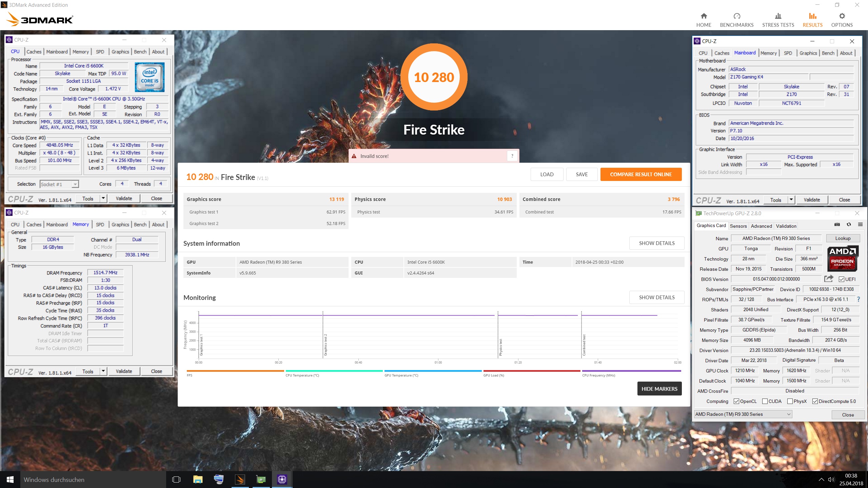Show hidden system tray icons
Screen dimensions: 868x488
tap(821, 480)
